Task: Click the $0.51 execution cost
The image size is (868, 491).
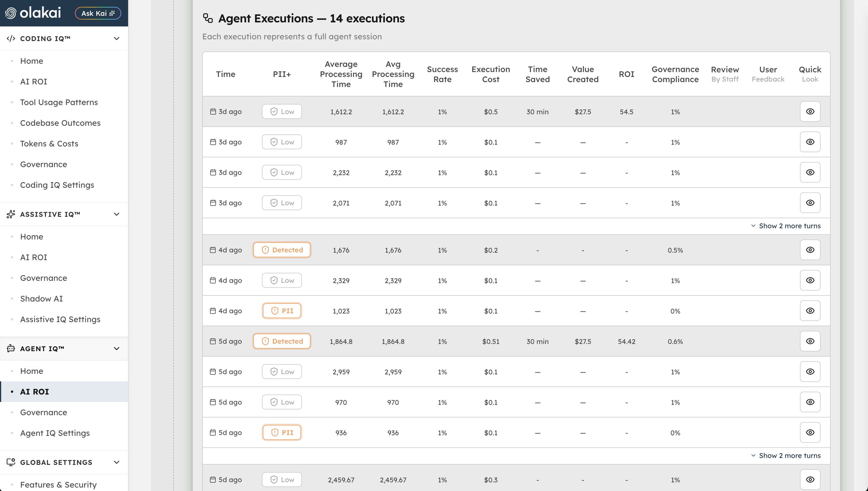Action: (491, 342)
